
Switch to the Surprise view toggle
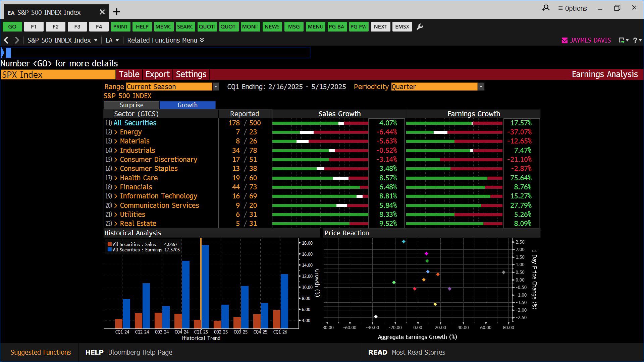click(x=131, y=105)
